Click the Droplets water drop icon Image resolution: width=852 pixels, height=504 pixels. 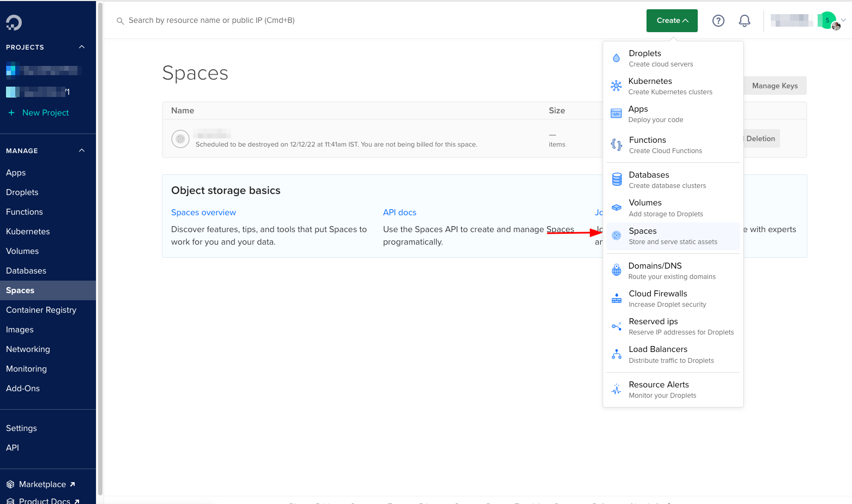pyautogui.click(x=617, y=58)
